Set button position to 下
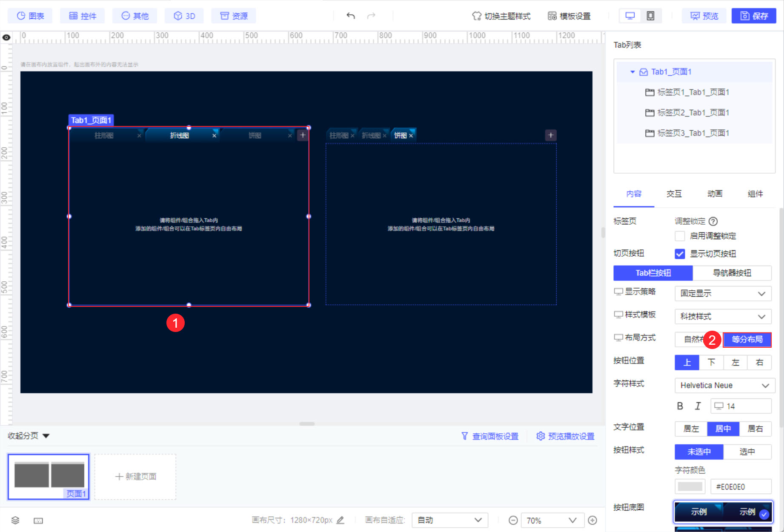Screen dimensions: 784x532 click(x=711, y=362)
